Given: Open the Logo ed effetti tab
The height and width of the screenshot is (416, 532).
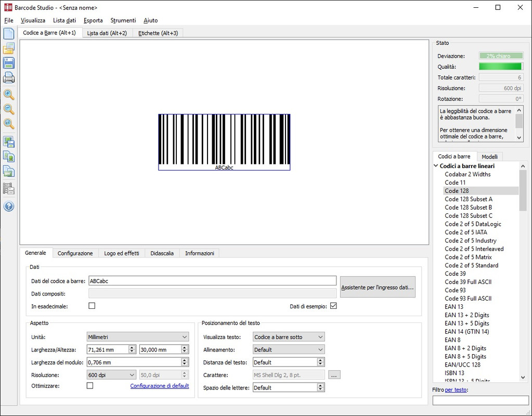Looking at the screenshot, I should [x=122, y=253].
